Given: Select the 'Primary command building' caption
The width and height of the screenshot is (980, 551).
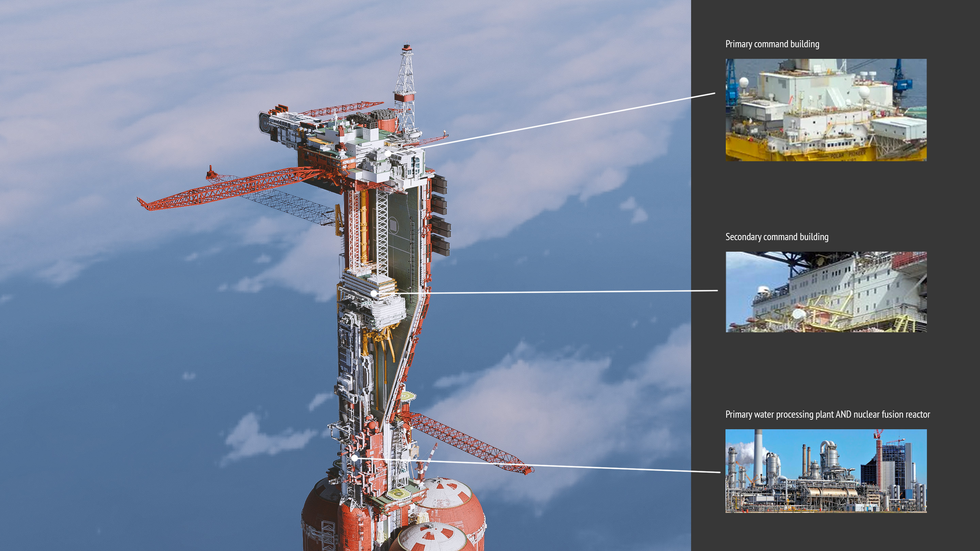Looking at the screenshot, I should [772, 44].
